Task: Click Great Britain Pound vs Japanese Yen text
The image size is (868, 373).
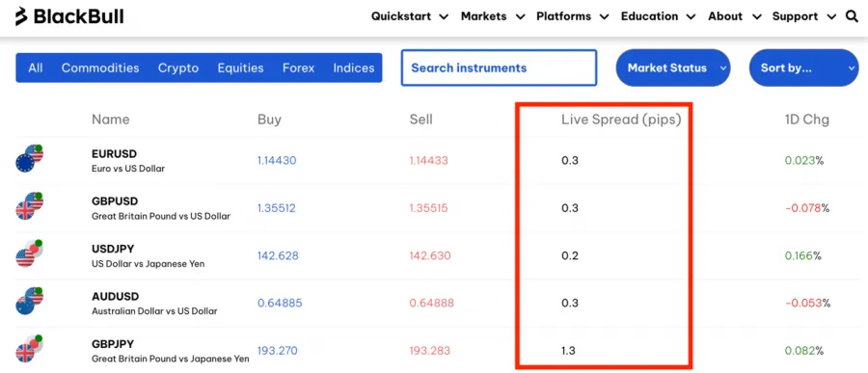Action: 170,359
